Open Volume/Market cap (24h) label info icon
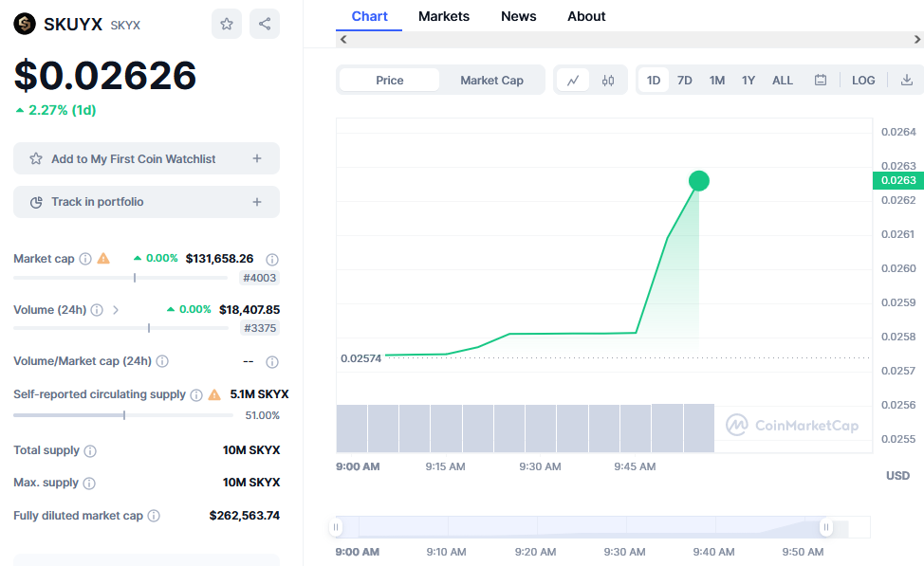This screenshot has width=924, height=566. point(162,361)
